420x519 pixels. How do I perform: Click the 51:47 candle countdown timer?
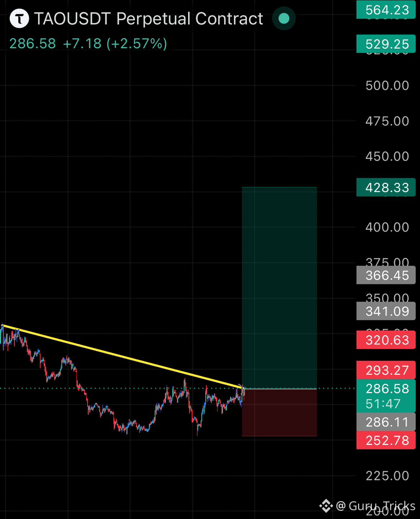383,404
